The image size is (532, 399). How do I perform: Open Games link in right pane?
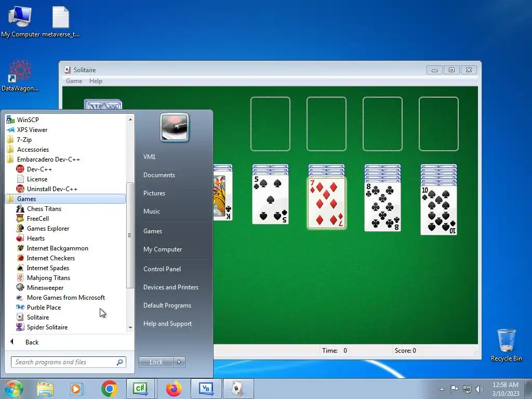[x=153, y=231]
